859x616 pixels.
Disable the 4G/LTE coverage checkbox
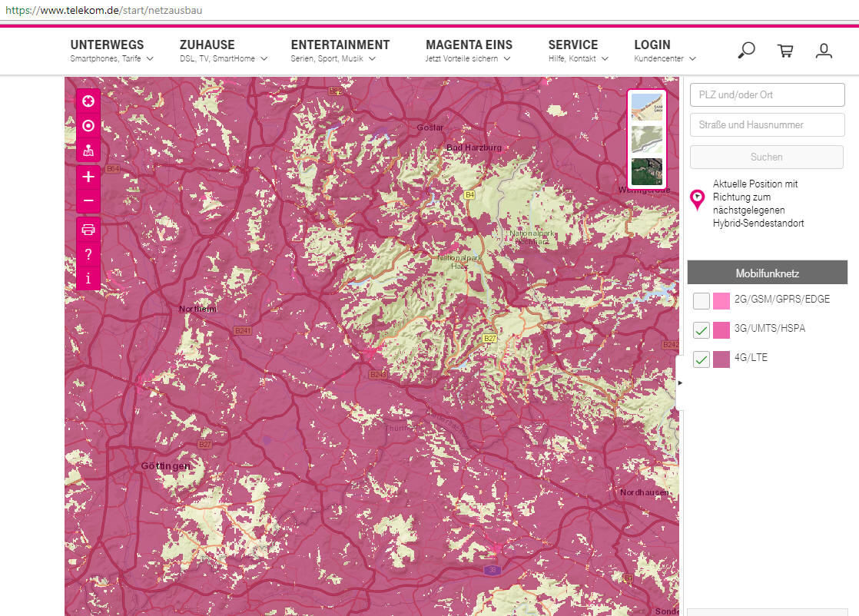701,359
